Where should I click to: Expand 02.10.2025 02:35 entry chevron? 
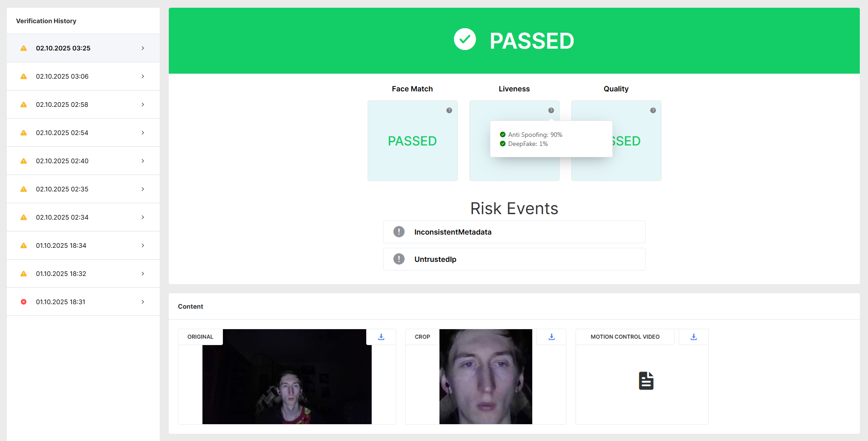[x=143, y=189]
